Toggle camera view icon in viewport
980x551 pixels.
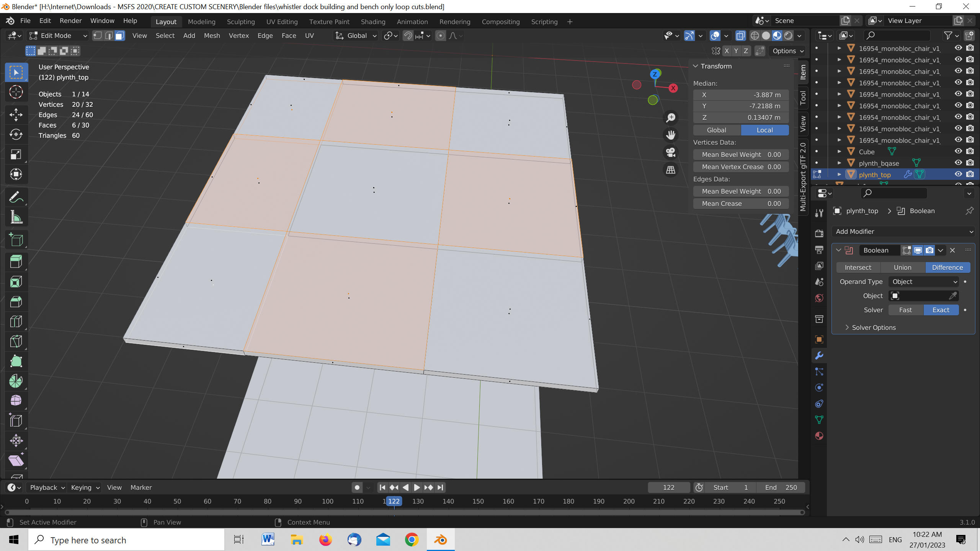point(671,152)
